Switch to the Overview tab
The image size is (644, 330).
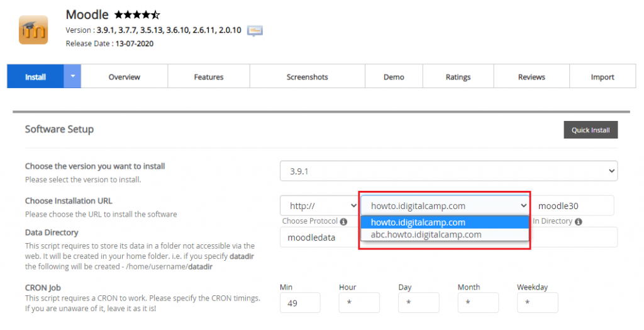[x=124, y=77]
